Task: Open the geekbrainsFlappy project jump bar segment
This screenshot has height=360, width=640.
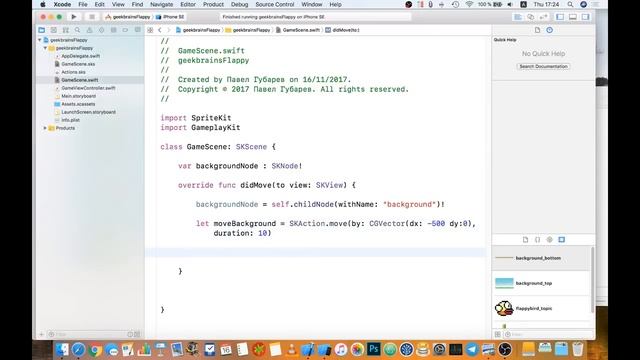Action: click(198, 30)
